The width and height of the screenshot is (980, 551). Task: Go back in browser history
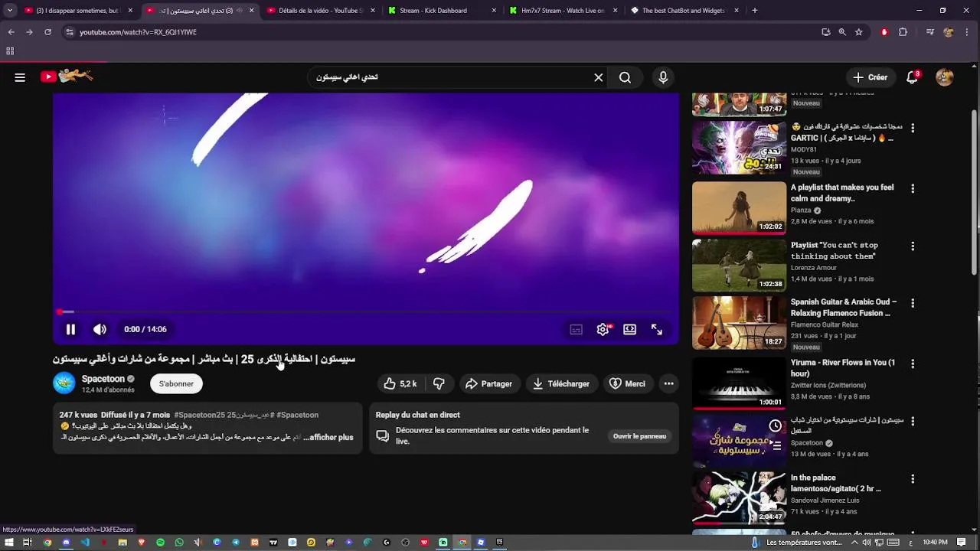point(11,32)
